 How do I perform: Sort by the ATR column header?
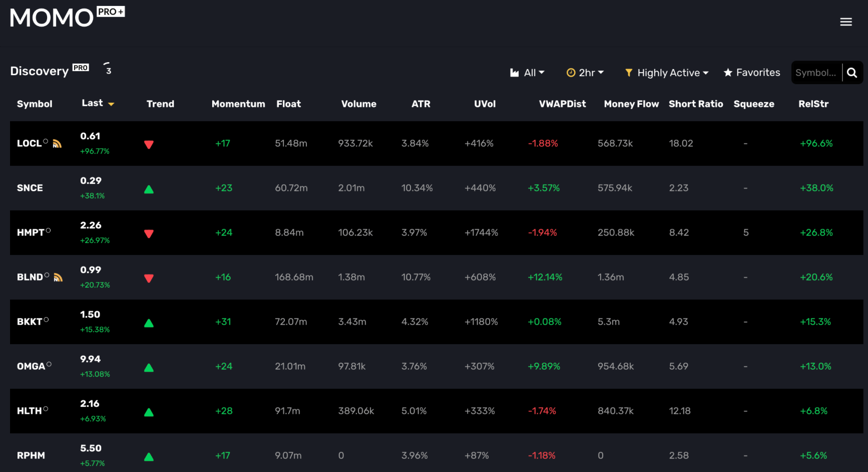421,104
